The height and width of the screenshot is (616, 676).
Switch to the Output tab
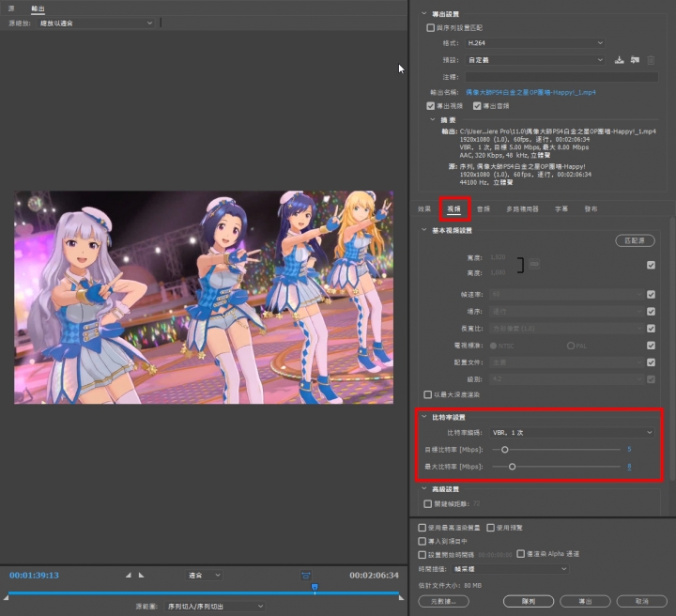38,8
